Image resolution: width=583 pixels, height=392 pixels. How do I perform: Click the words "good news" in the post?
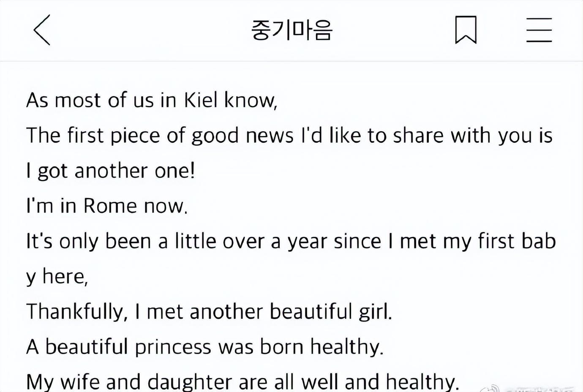click(242, 136)
